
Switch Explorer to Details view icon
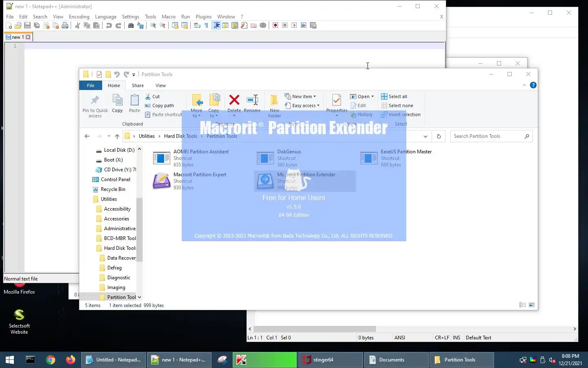click(x=523, y=305)
